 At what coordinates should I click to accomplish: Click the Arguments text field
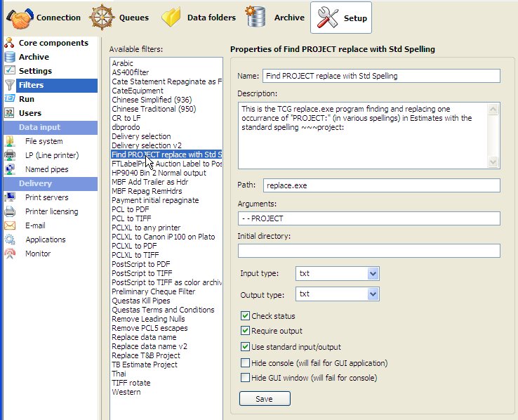[x=369, y=218]
